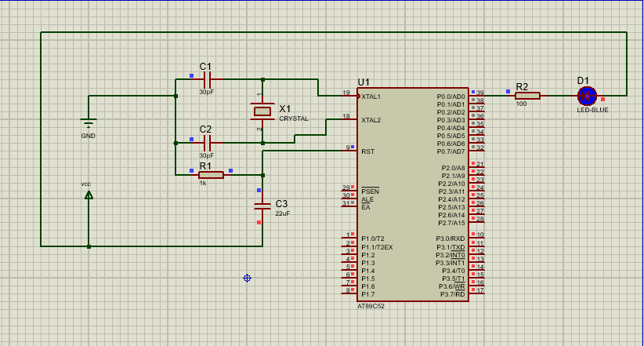
Task: Click the vcc terminal text label
Action: (x=86, y=184)
